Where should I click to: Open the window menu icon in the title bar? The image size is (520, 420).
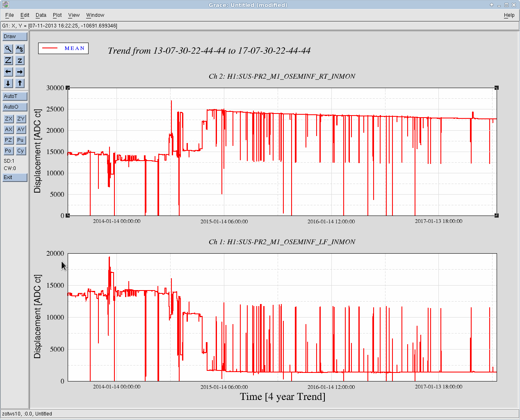click(5, 5)
